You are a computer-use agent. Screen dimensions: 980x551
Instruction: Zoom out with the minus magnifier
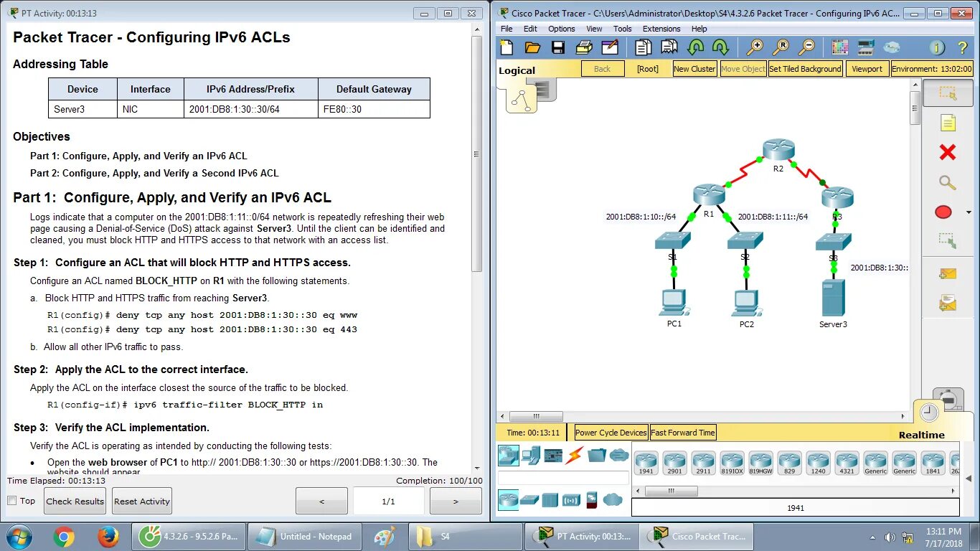click(x=806, y=48)
